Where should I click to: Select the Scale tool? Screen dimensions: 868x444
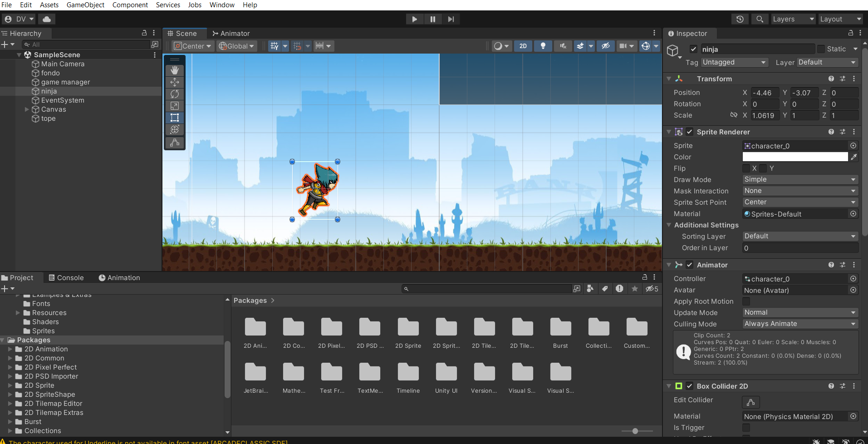point(175,106)
